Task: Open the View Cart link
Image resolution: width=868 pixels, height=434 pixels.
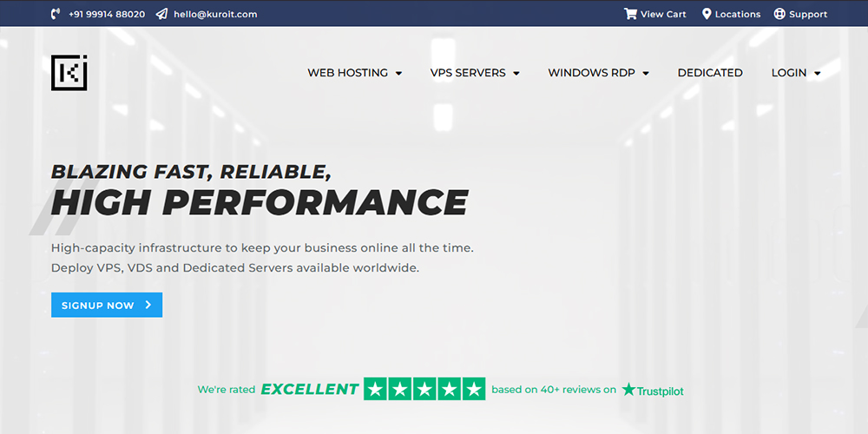Action: (x=663, y=14)
